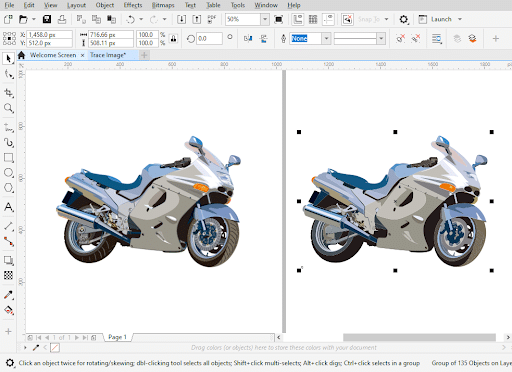
Task: Choose the object origin reference point grid
Action: click(x=9, y=39)
